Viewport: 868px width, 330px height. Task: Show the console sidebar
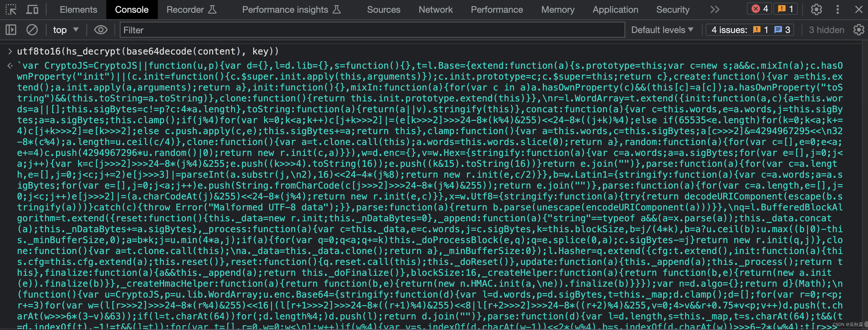coord(11,30)
